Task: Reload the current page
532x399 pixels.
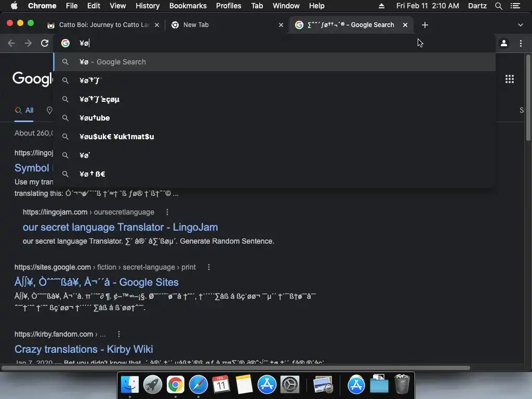Action: pyautogui.click(x=45, y=43)
